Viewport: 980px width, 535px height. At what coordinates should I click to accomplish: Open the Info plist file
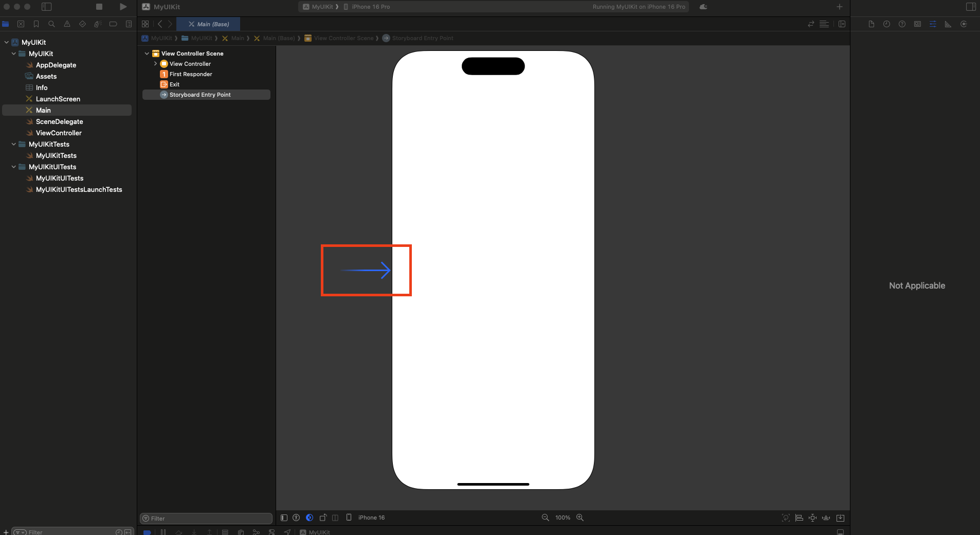(x=42, y=87)
